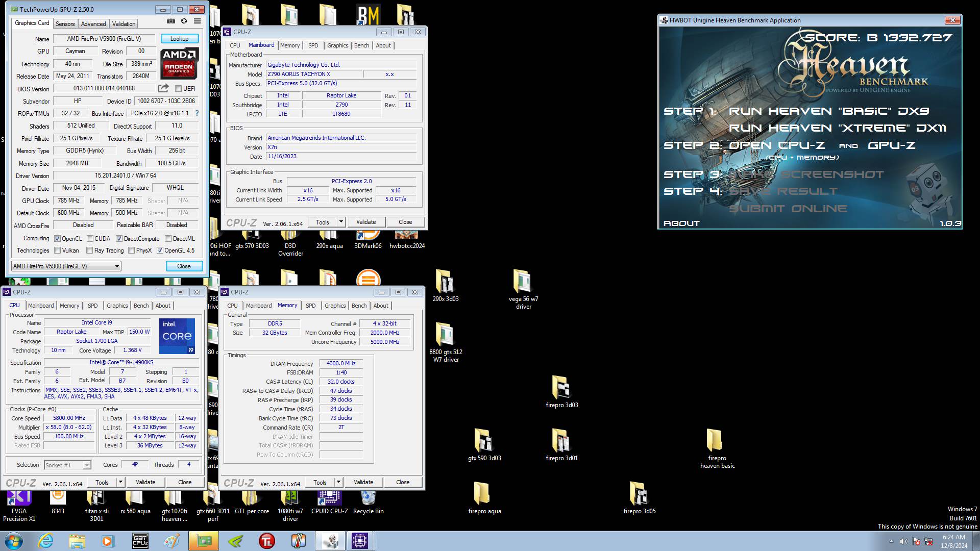The height and width of the screenshot is (551, 980).
Task: Click the BIOS version export arrow icon
Action: pyautogui.click(x=163, y=88)
